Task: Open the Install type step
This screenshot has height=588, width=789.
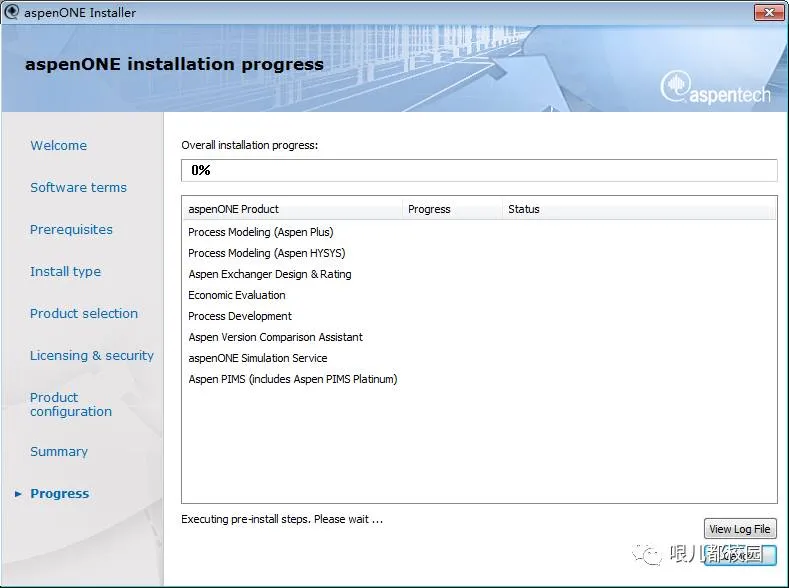Action: [65, 272]
